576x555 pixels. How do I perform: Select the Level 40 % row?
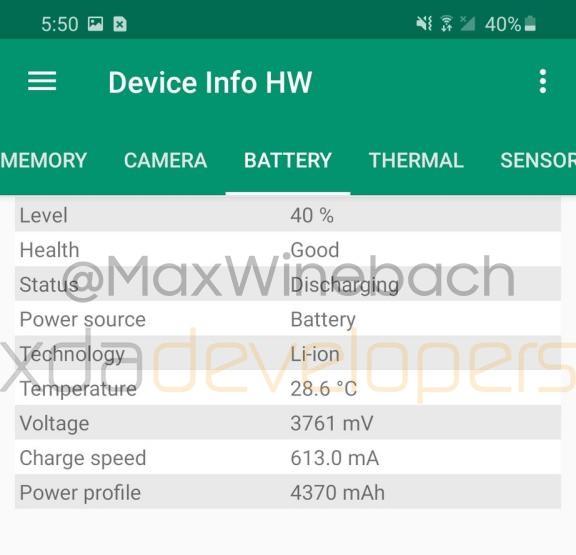pos(288,215)
